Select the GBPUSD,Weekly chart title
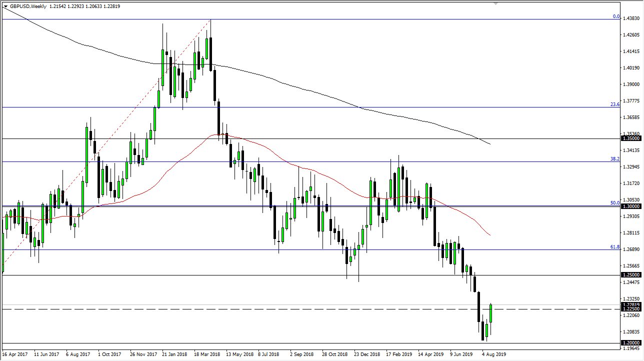Screen dimensions: 644x361 pyautogui.click(x=28, y=6)
